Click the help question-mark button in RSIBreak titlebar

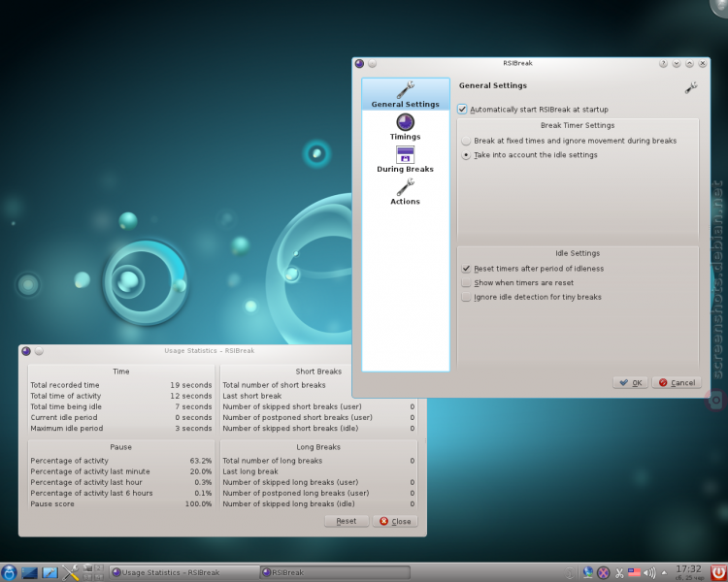[x=663, y=64]
